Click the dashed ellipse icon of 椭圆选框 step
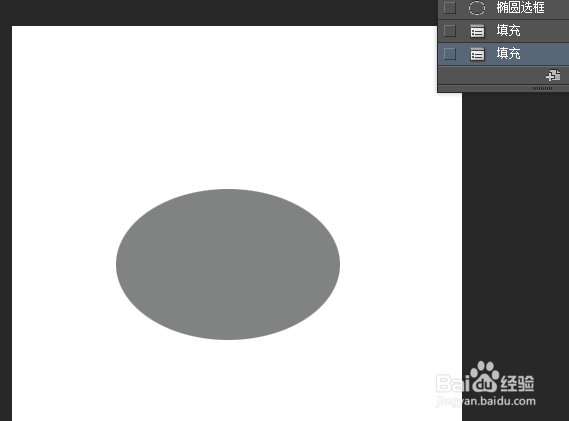Viewport: 569px width, 421px height. pyautogui.click(x=477, y=8)
